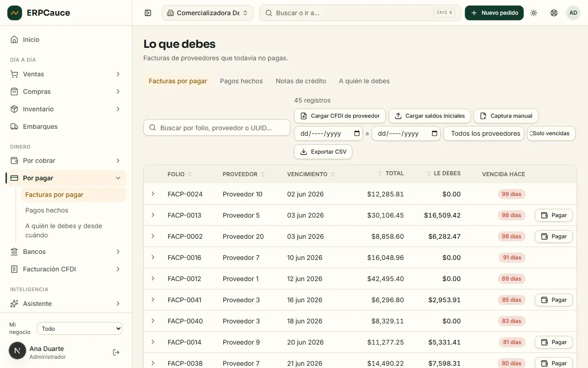
Task: Expand the Asistente chevron
Action: coord(118,304)
